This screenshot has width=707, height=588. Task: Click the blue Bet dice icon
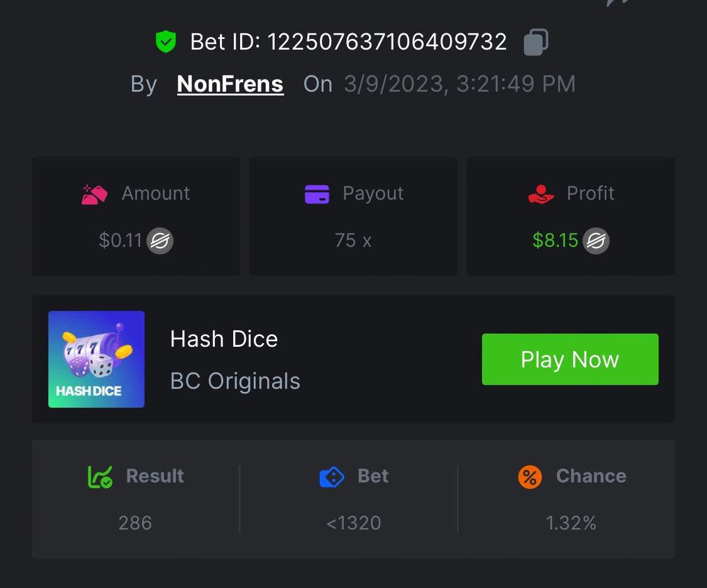pos(332,477)
